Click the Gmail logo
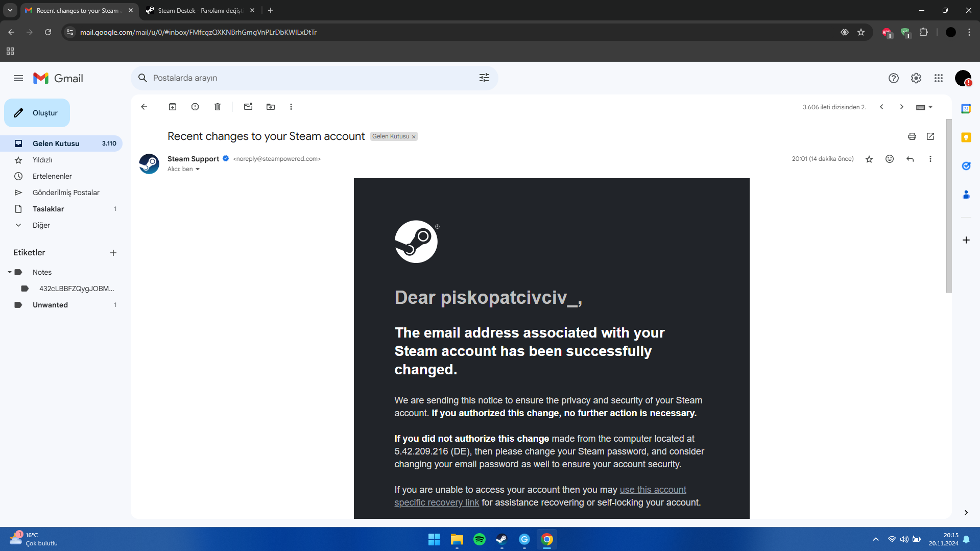The height and width of the screenshot is (551, 980). [x=58, y=78]
